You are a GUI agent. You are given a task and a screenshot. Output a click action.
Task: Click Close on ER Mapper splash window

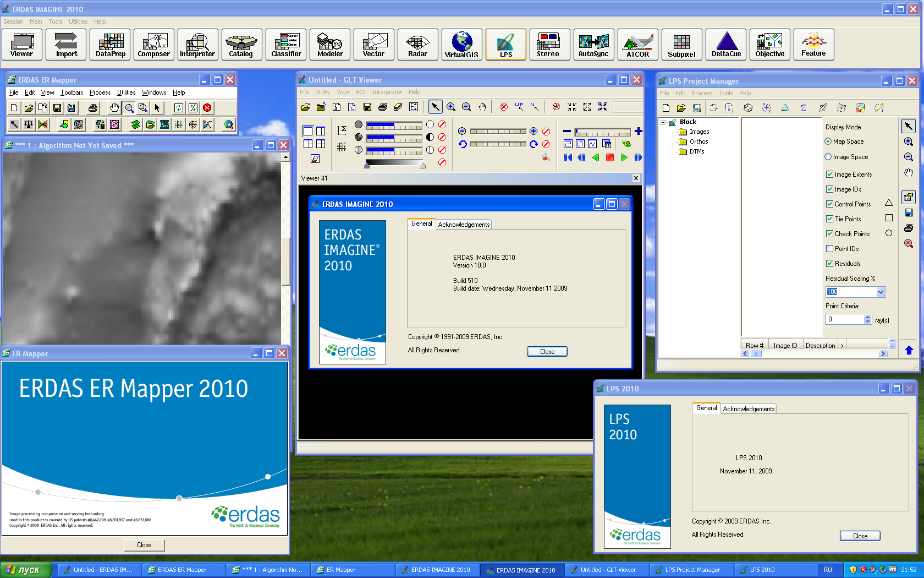point(144,545)
